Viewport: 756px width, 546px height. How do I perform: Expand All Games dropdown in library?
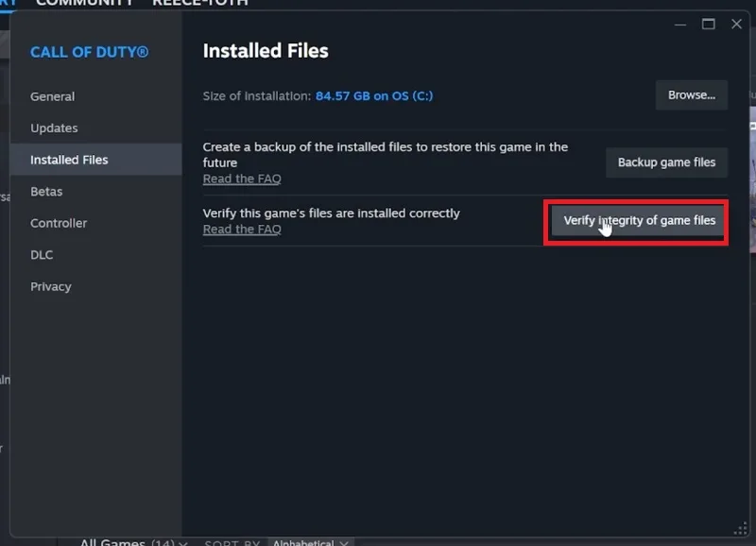click(133, 542)
